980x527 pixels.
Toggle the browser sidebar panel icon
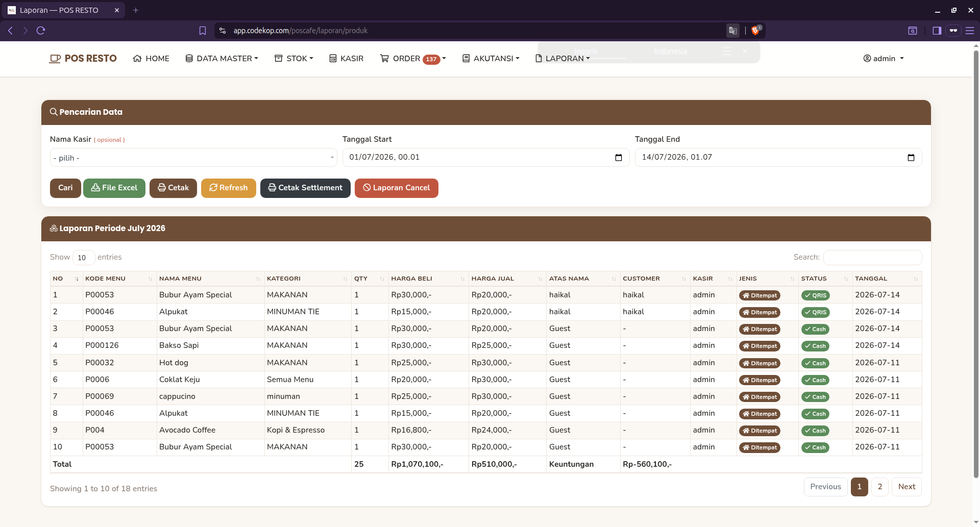click(x=937, y=31)
